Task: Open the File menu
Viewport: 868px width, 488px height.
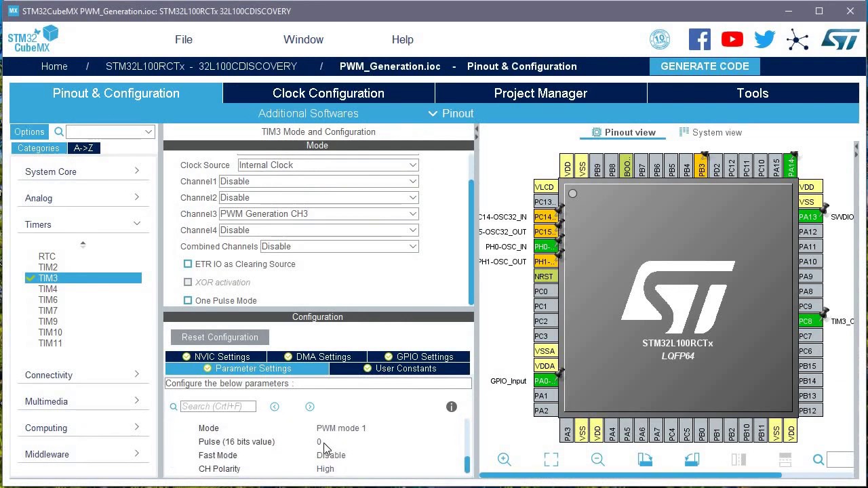Action: (x=184, y=39)
